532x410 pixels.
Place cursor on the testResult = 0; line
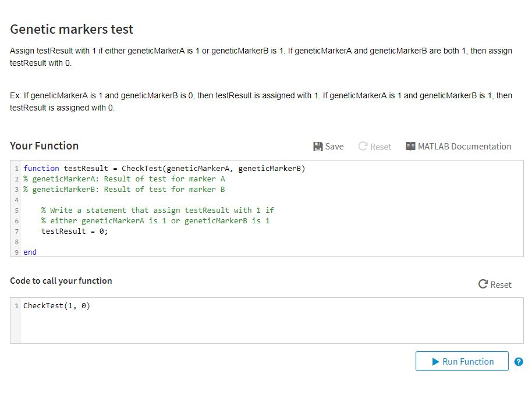75,231
